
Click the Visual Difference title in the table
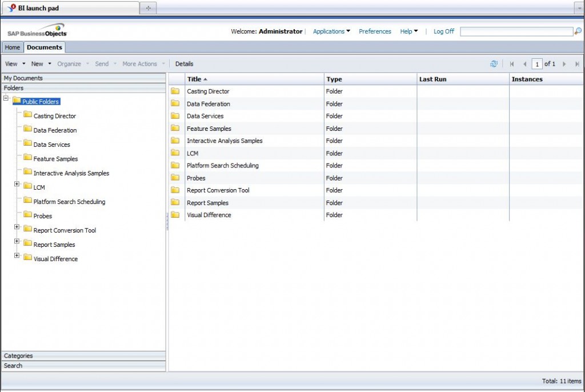[x=209, y=215]
